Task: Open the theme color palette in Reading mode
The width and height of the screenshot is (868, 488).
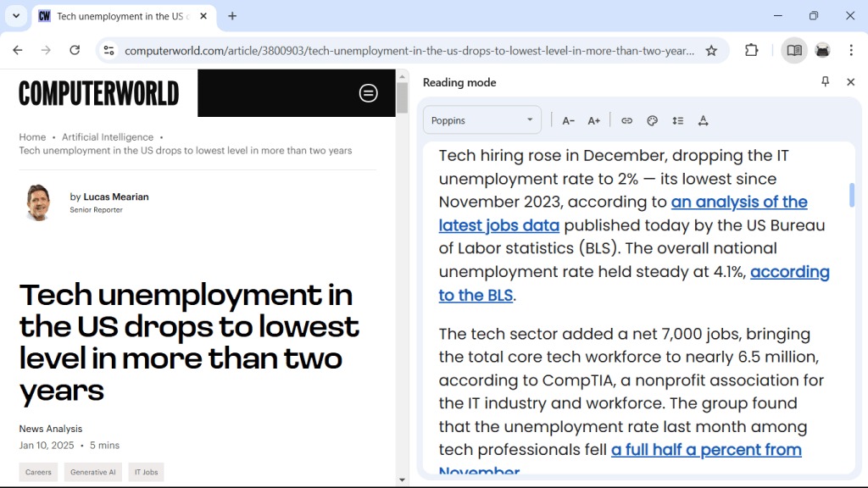Action: [x=652, y=120]
